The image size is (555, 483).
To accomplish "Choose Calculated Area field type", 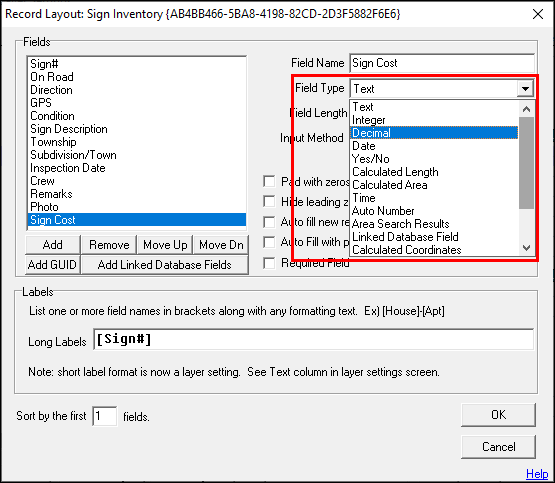I will [x=434, y=185].
